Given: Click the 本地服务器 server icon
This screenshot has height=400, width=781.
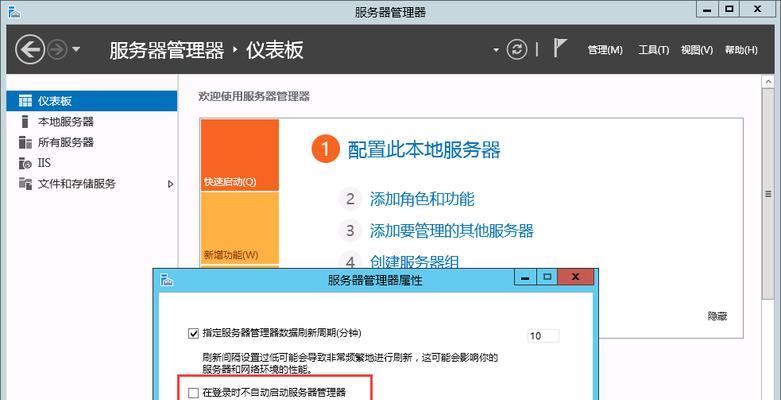Looking at the screenshot, I should coord(25,122).
